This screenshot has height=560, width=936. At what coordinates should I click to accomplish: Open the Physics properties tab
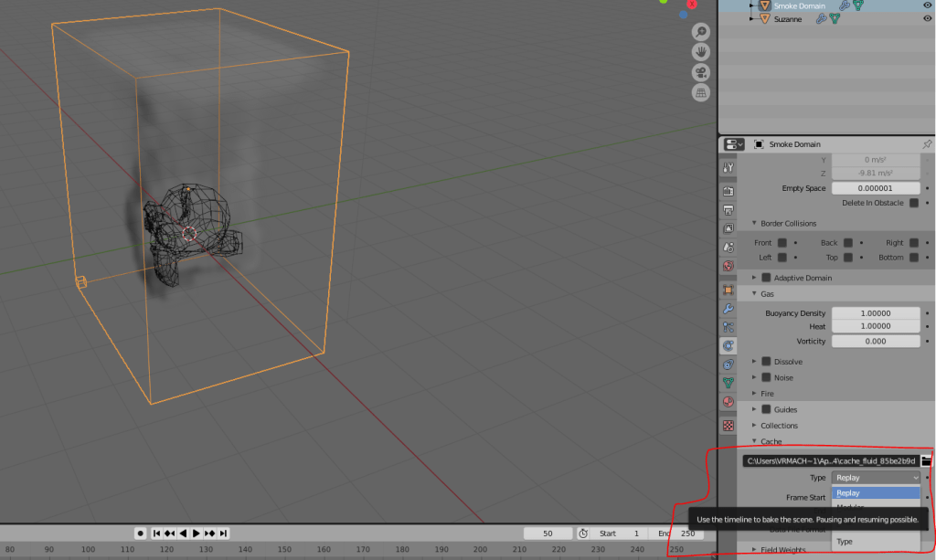tap(729, 345)
